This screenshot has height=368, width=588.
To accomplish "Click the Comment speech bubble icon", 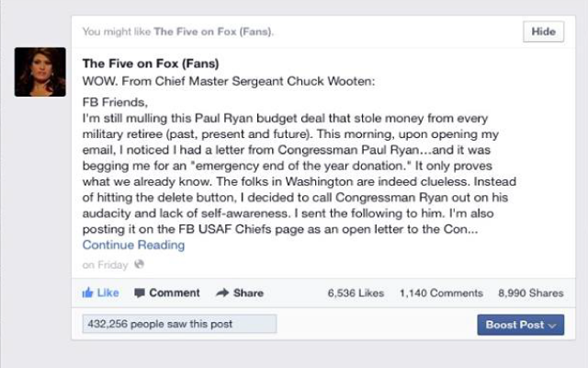I will 140,293.
